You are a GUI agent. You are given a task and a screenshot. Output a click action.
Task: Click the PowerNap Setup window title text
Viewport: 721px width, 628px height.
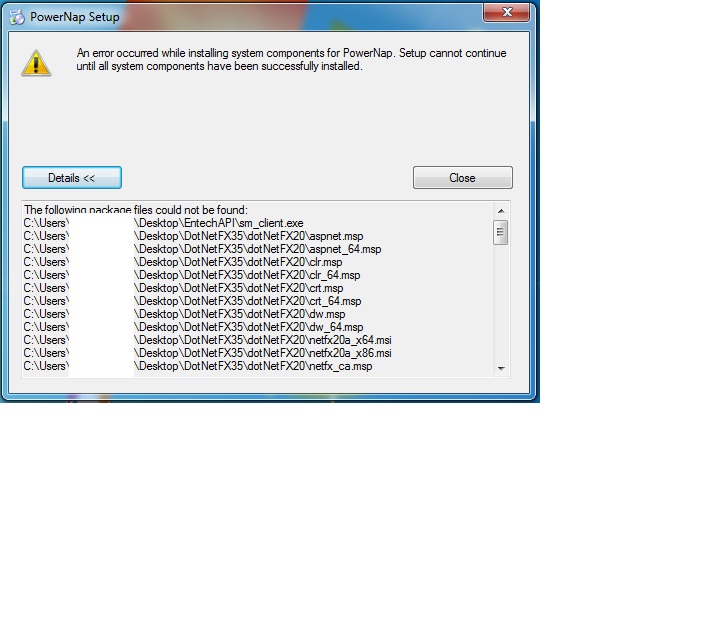74,17
